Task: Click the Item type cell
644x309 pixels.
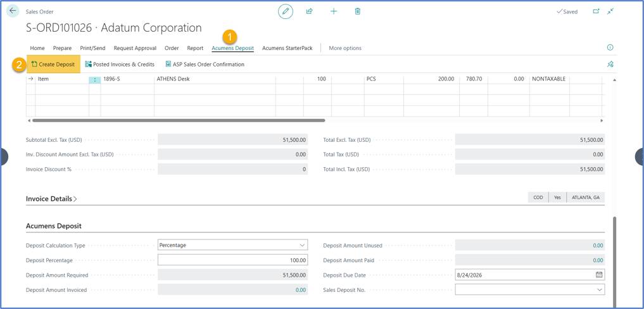Action: 62,79
